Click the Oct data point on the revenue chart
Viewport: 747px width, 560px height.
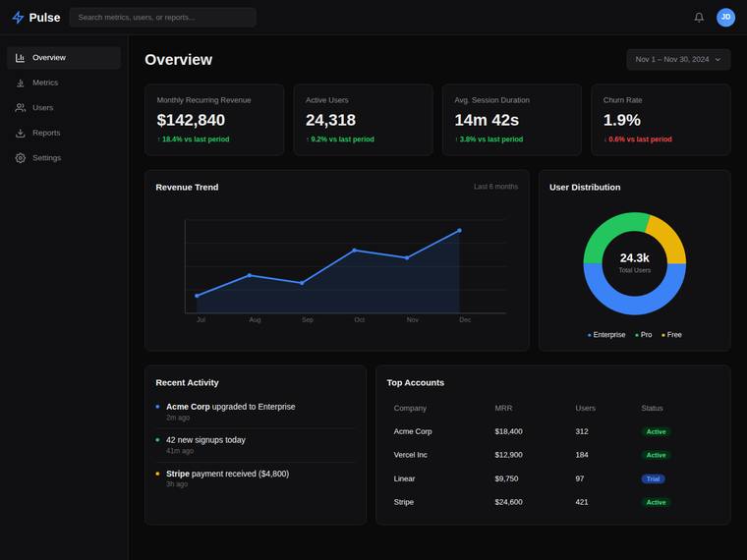point(355,250)
